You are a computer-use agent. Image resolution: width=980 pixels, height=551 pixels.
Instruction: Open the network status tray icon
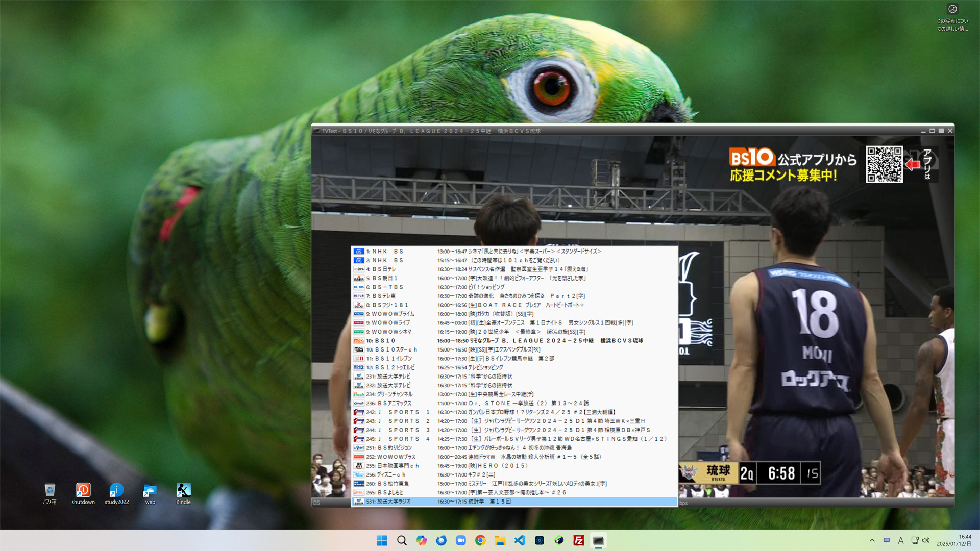click(915, 540)
